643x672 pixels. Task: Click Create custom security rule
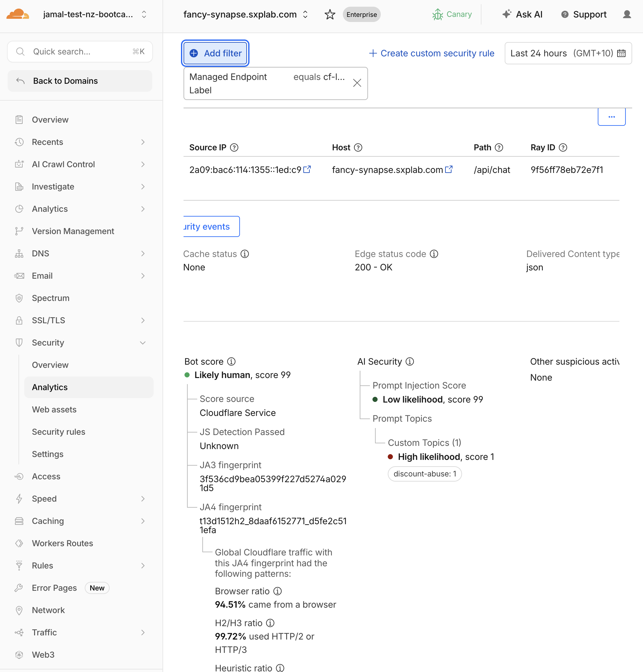[x=431, y=53]
